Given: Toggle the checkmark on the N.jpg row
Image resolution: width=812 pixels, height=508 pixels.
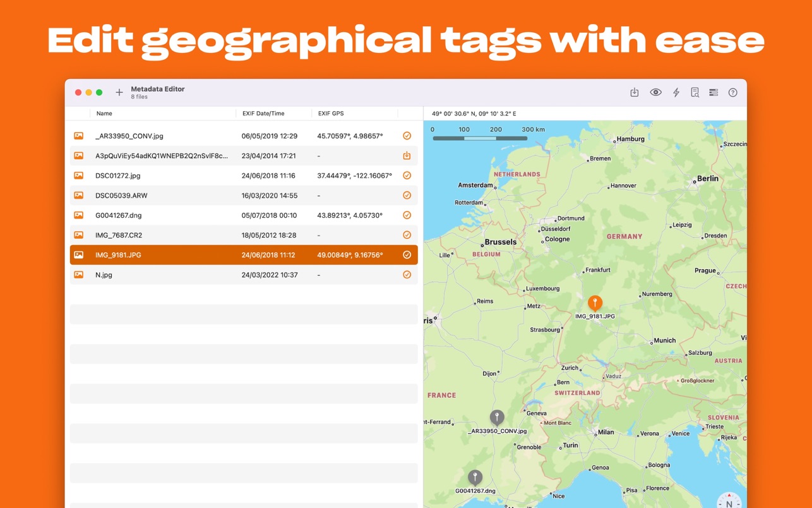Looking at the screenshot, I should coord(407,275).
